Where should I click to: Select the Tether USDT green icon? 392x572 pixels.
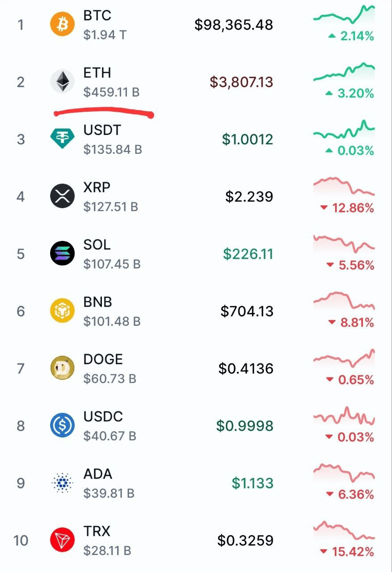tap(62, 139)
